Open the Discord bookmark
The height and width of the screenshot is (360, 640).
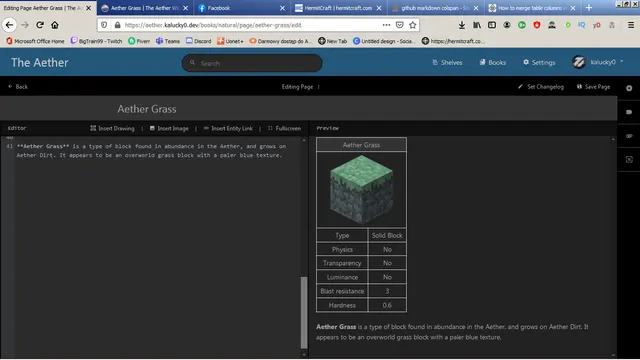tap(199, 41)
